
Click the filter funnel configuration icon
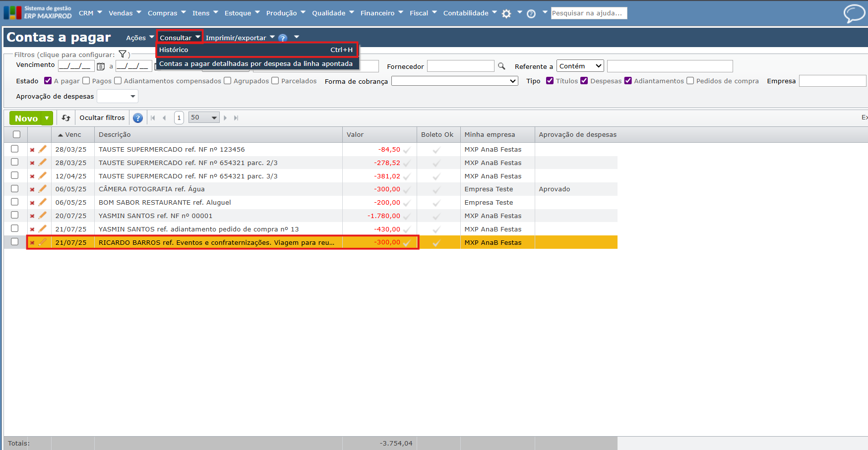point(123,55)
